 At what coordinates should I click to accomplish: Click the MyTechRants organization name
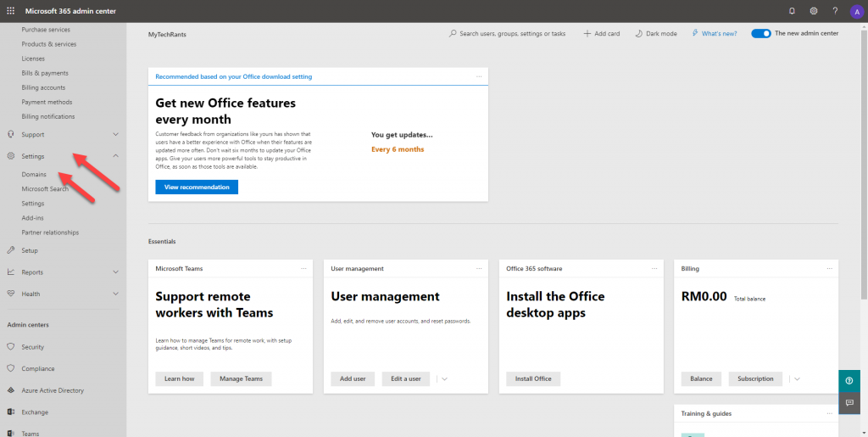(167, 34)
